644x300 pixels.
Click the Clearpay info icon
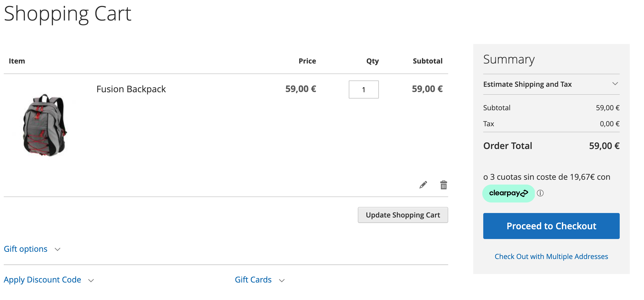click(x=540, y=193)
